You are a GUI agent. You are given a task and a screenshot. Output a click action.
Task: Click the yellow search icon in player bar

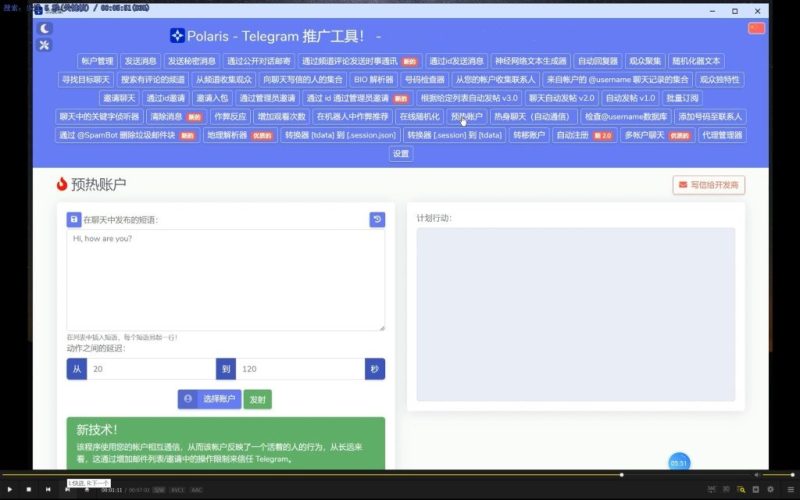point(741,489)
